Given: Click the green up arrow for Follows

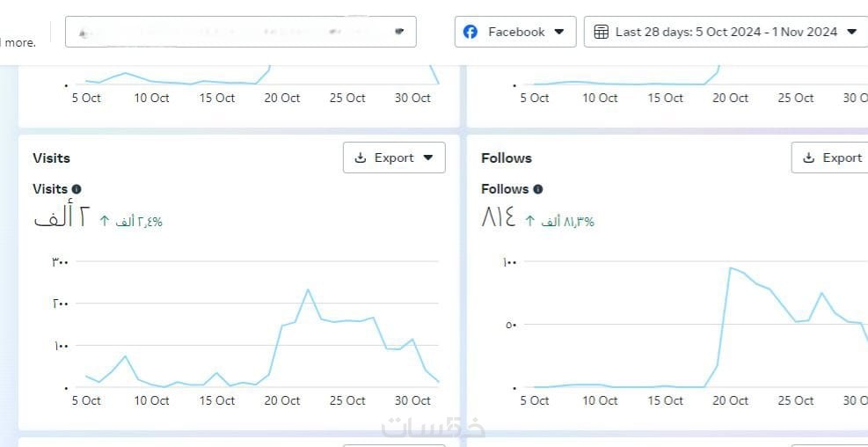Looking at the screenshot, I should (x=530, y=221).
